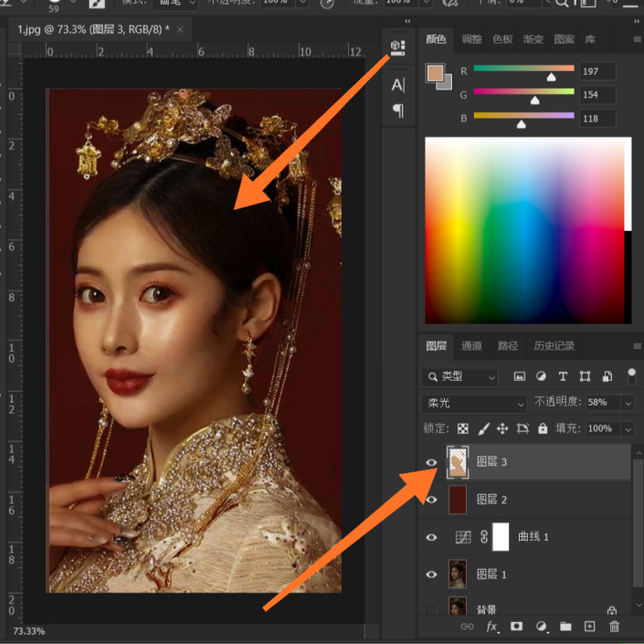Viewport: 644px width, 644px height.
Task: Open the 图层 panel flyout menu icon
Action: pyautogui.click(x=637, y=346)
